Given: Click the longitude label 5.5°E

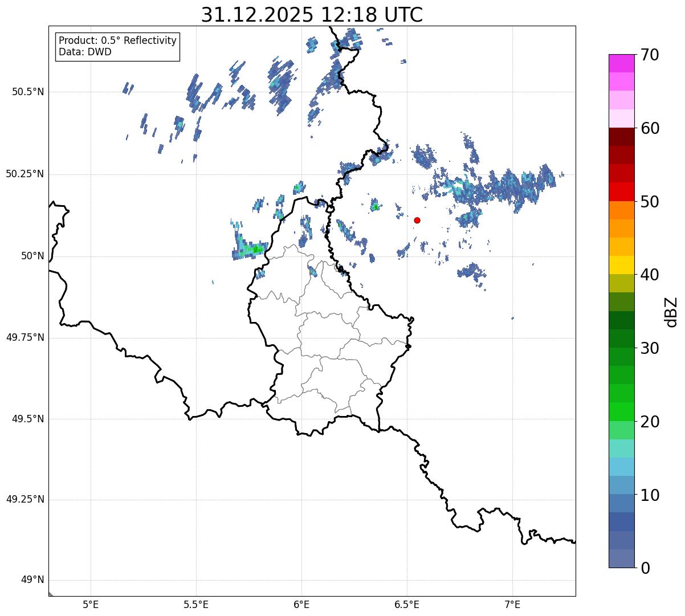Looking at the screenshot, I should pyautogui.click(x=196, y=604).
